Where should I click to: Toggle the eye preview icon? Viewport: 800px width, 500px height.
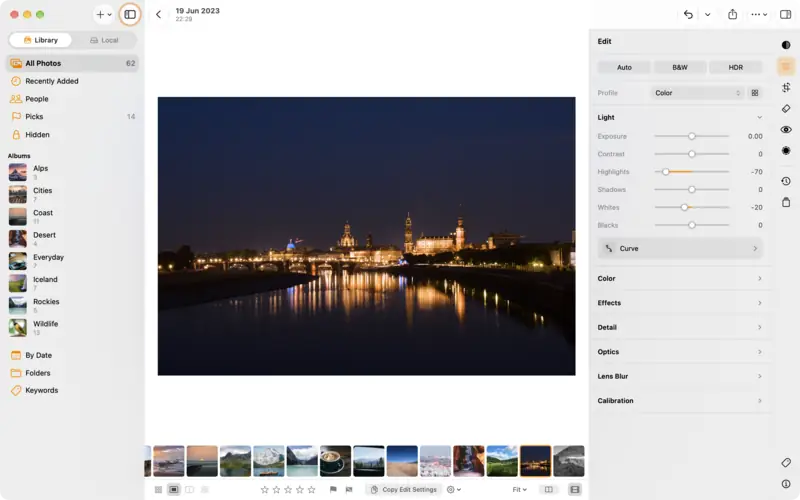tap(786, 130)
